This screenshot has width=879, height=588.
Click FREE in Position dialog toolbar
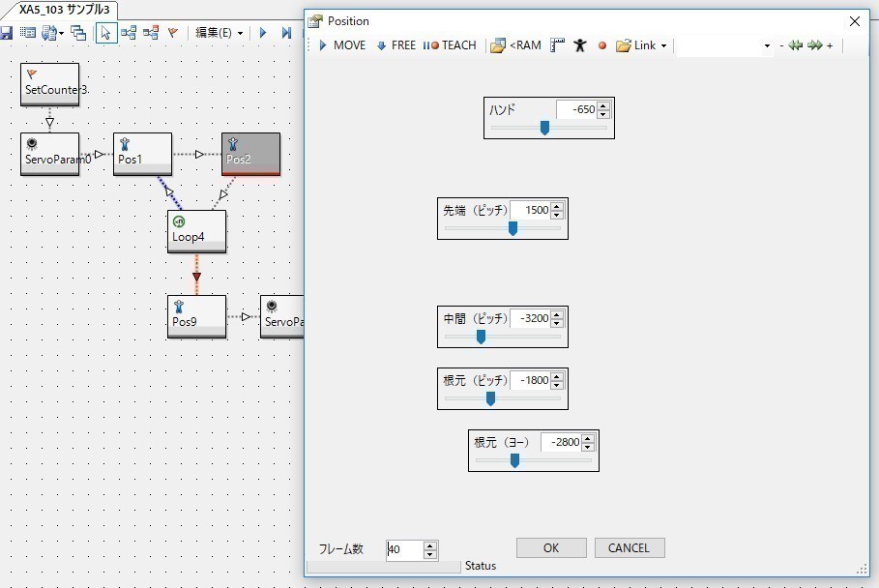396,45
